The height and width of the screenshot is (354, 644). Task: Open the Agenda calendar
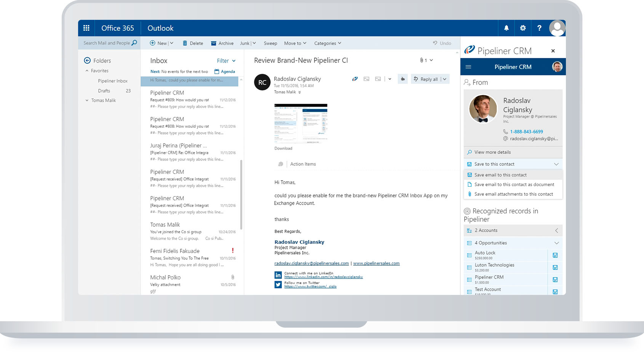tap(225, 71)
